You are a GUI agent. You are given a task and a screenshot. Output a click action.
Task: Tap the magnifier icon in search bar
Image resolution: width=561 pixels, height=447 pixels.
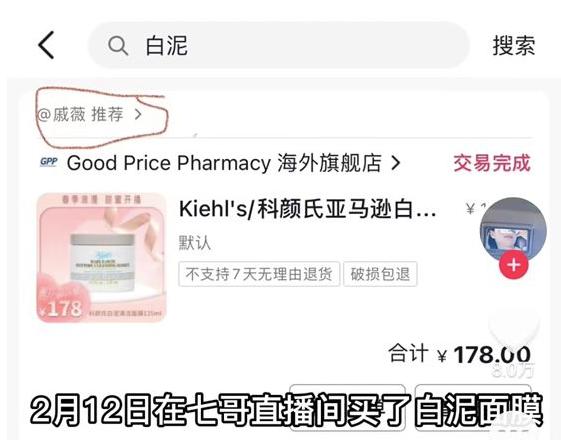(x=118, y=46)
